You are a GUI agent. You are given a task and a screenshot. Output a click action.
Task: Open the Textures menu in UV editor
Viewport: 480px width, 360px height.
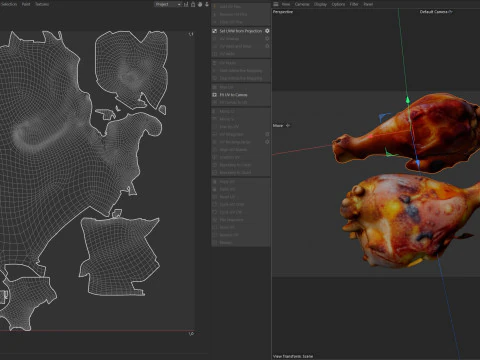[x=42, y=4]
